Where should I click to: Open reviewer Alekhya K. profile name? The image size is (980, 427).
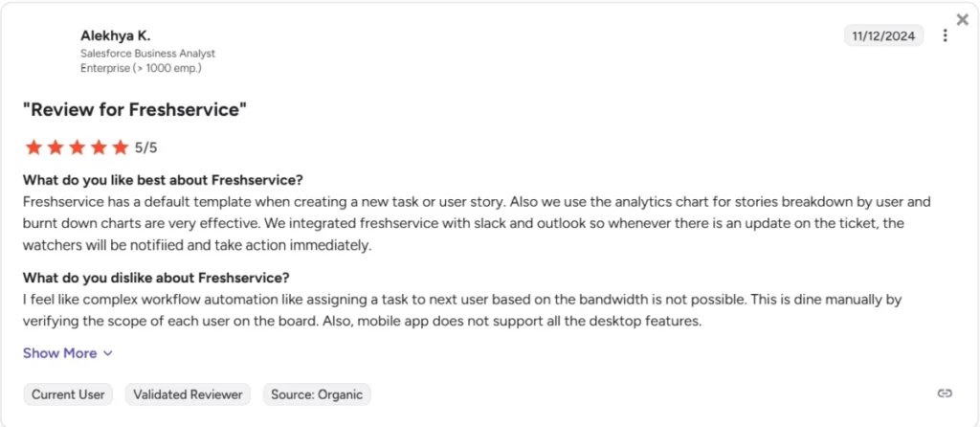116,36
